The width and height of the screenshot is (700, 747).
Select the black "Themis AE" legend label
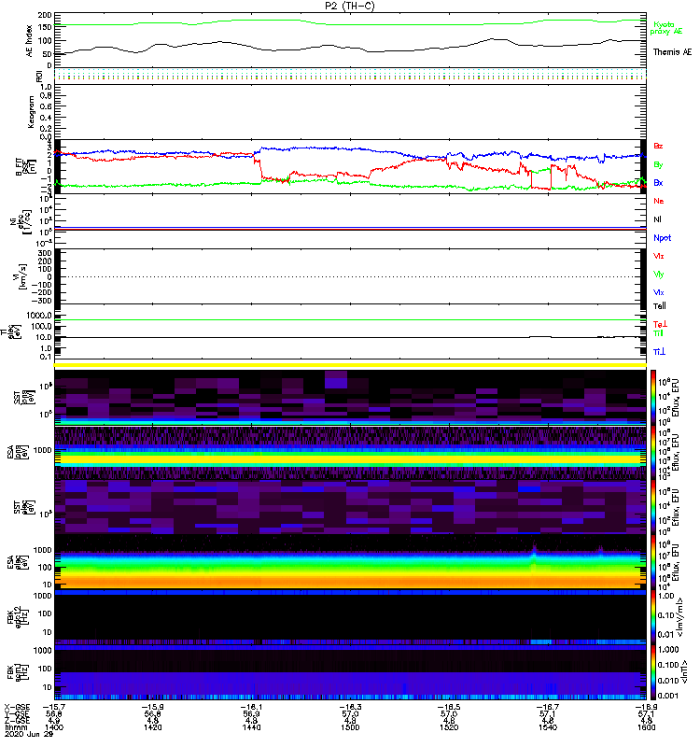point(672,52)
